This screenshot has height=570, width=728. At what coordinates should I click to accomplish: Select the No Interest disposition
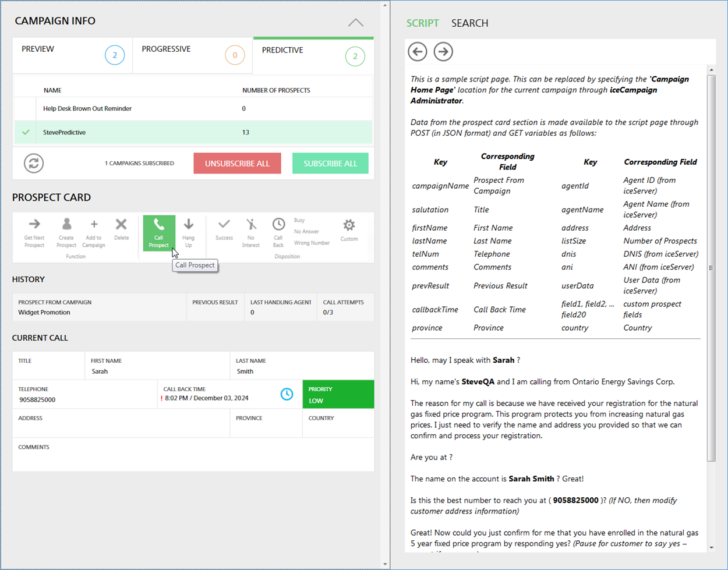[251, 225]
